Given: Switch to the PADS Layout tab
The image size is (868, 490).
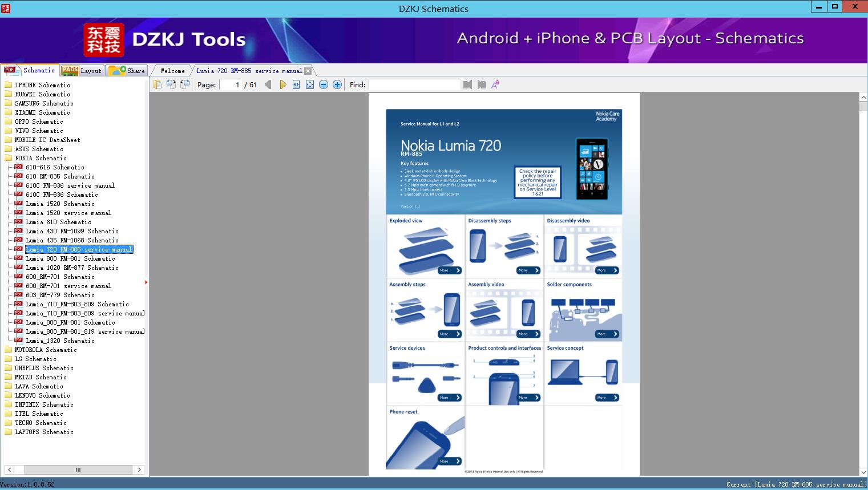Looking at the screenshot, I should [x=82, y=71].
